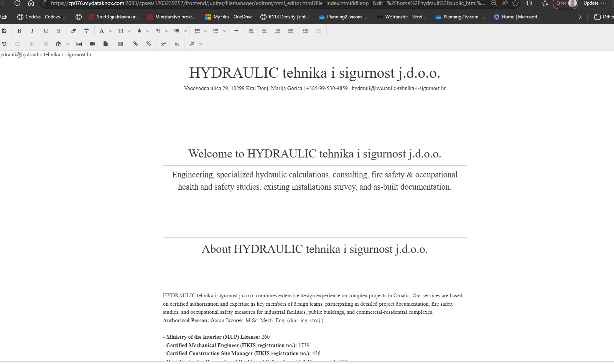
Task: Add this page to favorites with the star
Action: tap(515, 3)
